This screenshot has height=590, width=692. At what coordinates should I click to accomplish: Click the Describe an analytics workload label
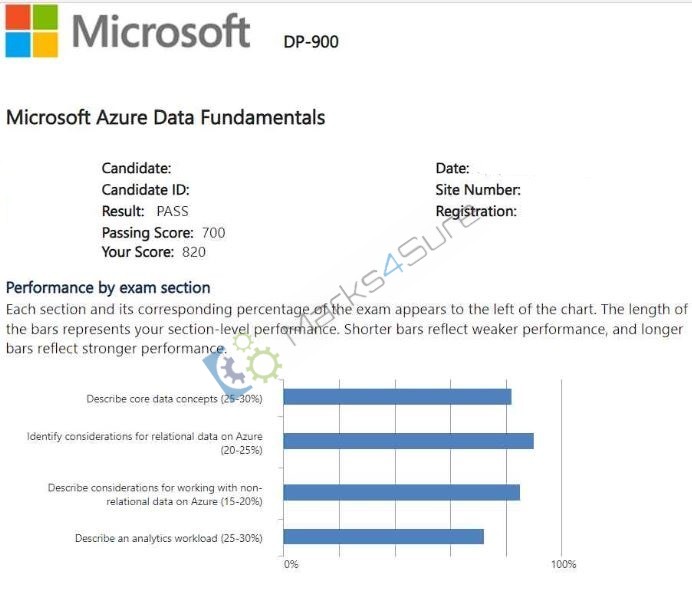click(x=169, y=538)
